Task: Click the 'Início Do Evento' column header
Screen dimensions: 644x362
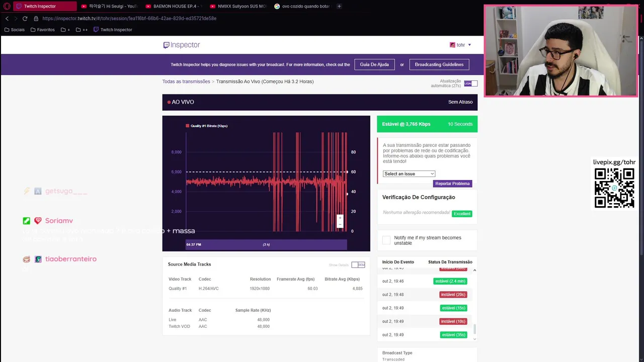Action: pyautogui.click(x=398, y=262)
